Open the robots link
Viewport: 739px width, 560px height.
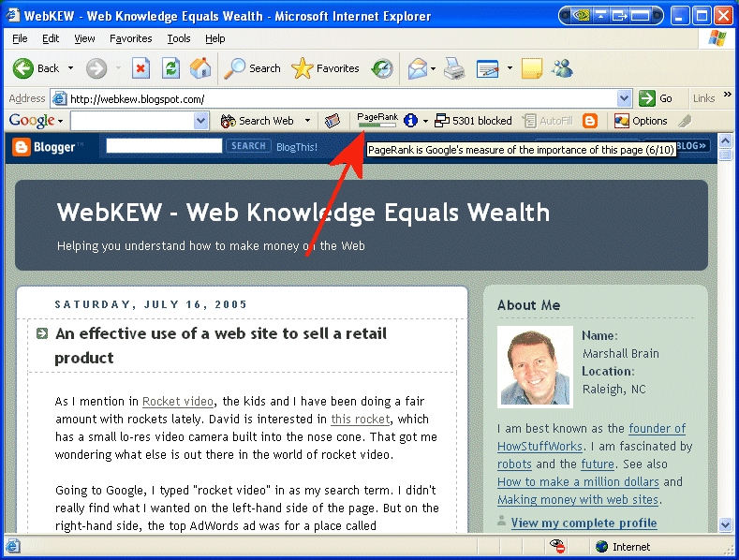click(514, 464)
